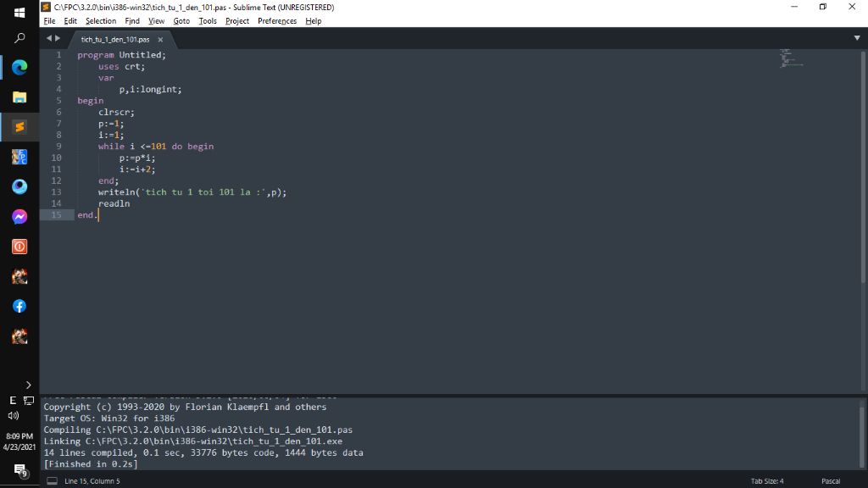
Task: Open the red power icon app in taskbar
Action: click(x=19, y=247)
